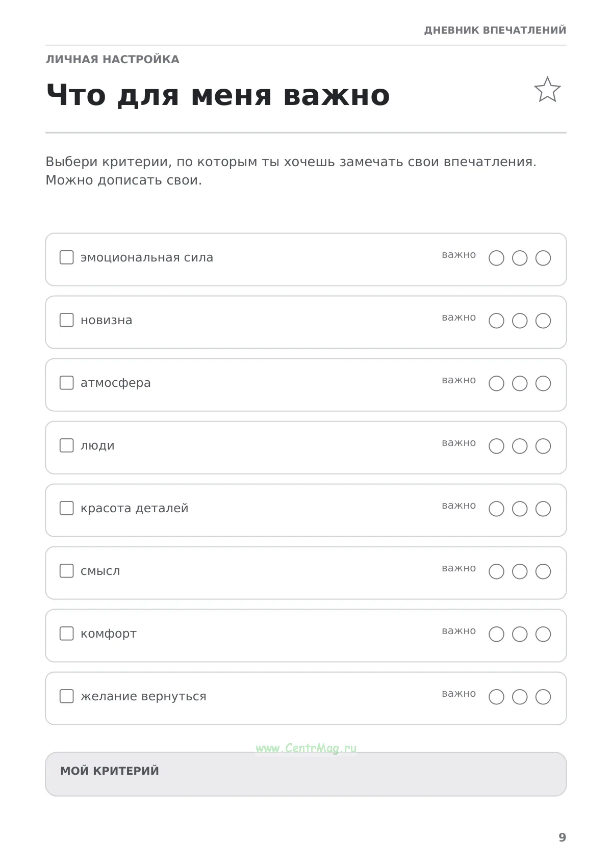
Task: Pick first importance circle for "красота деталей"
Action: pyautogui.click(x=496, y=509)
